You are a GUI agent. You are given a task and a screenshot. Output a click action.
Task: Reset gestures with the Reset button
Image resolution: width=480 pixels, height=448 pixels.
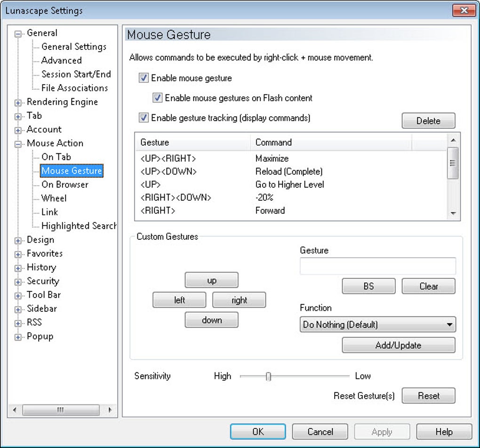point(428,396)
